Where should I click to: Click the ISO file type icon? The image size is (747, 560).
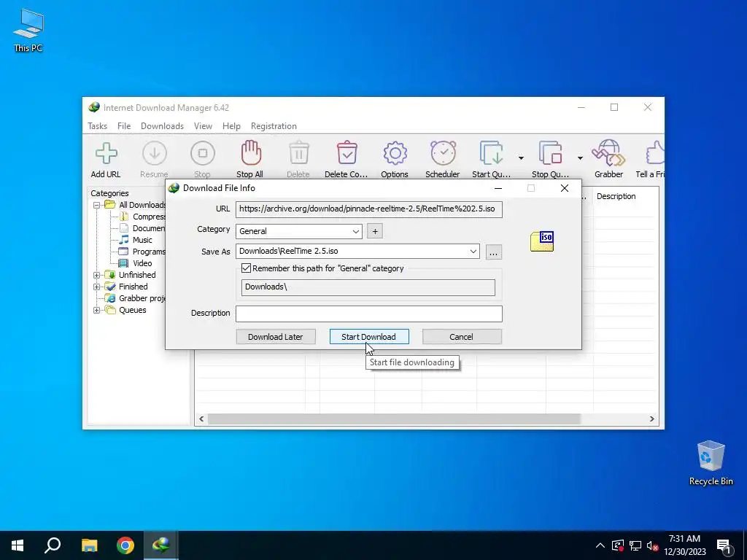(x=542, y=241)
